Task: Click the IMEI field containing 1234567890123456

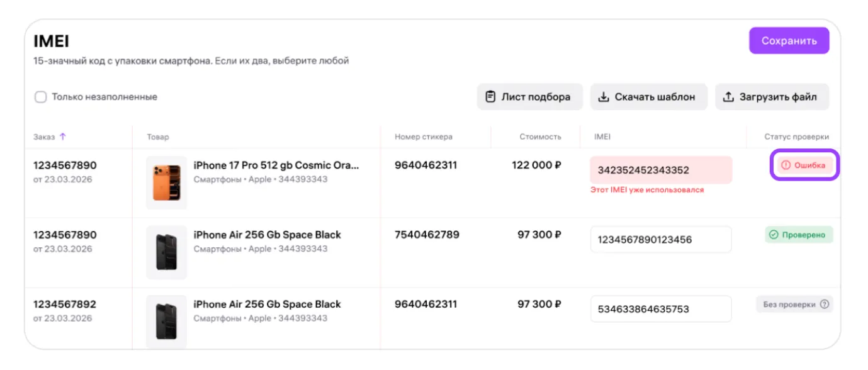Action: [660, 240]
